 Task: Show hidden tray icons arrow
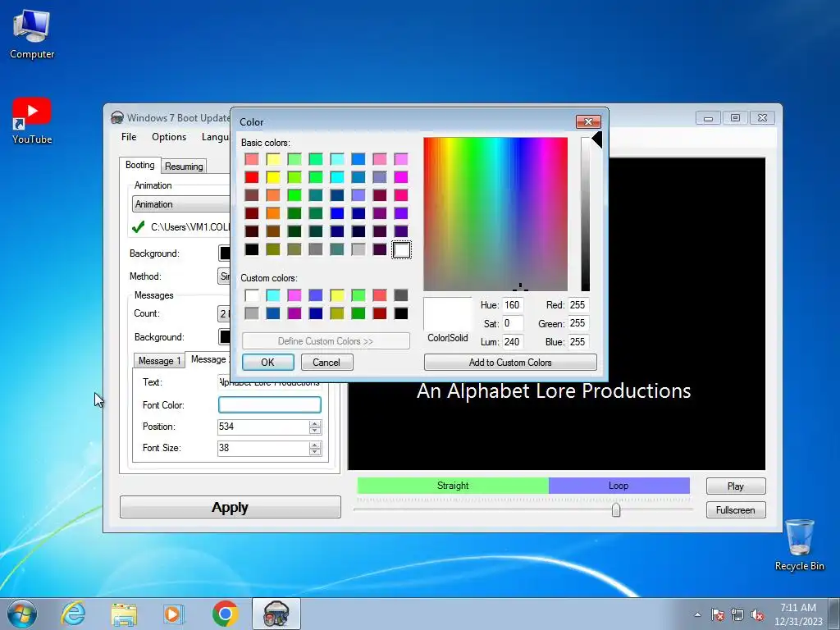(697, 614)
